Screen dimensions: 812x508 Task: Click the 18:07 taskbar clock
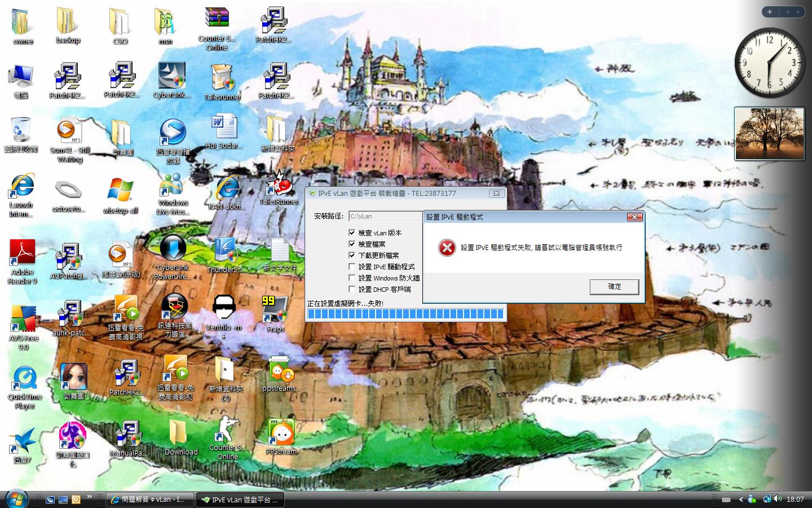[x=795, y=500]
